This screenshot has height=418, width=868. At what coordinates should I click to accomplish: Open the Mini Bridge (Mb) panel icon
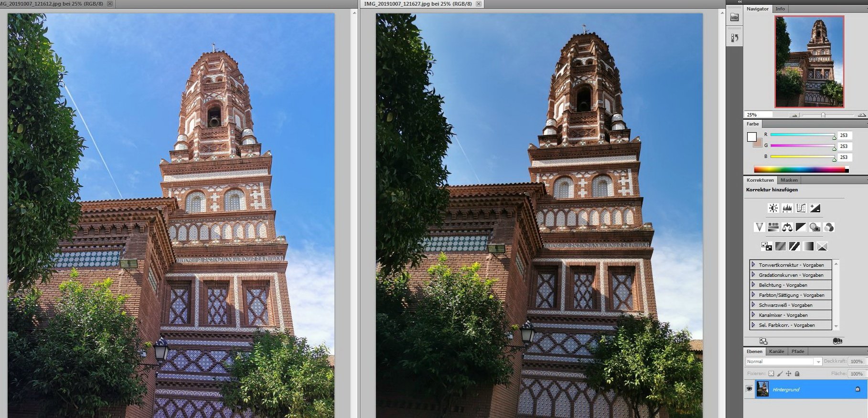pyautogui.click(x=735, y=17)
